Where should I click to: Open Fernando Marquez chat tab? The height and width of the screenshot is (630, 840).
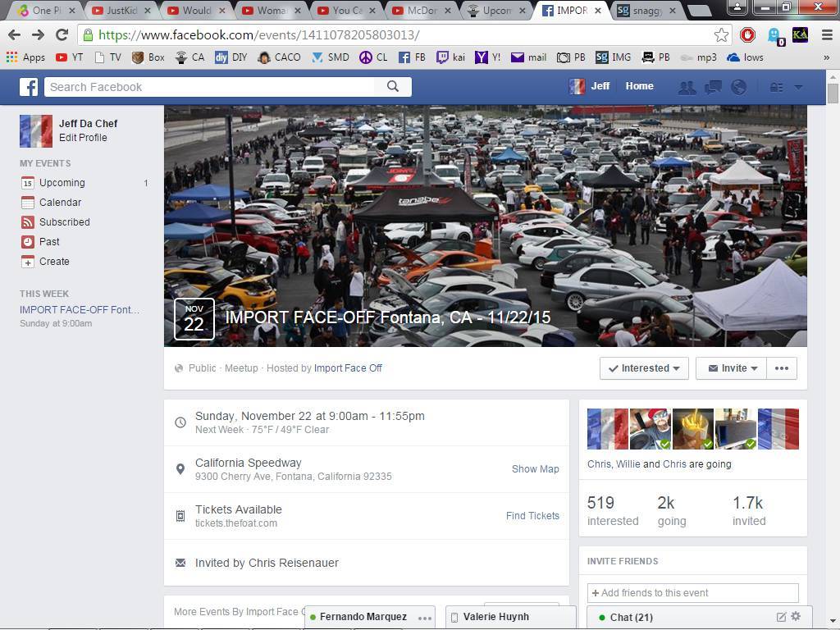(363, 617)
